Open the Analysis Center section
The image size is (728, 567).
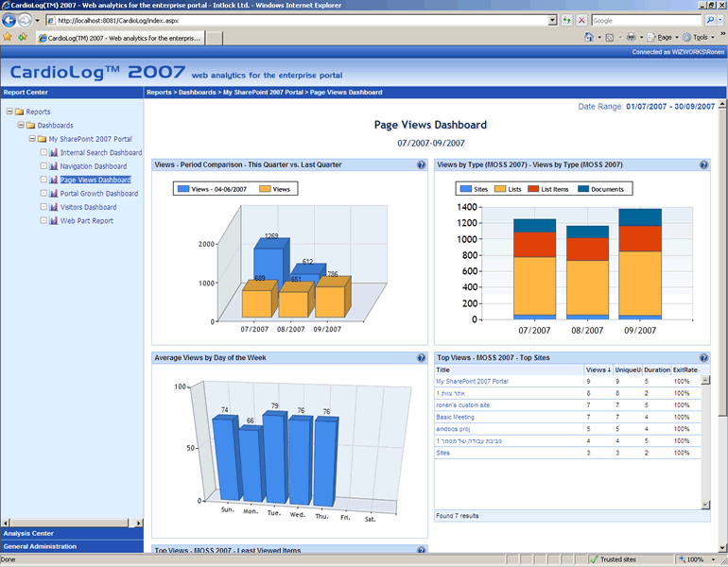click(28, 534)
